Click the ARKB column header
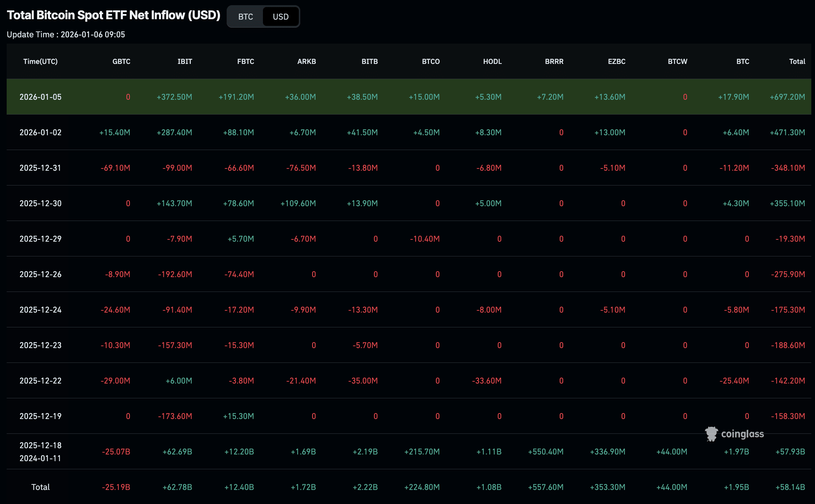The width and height of the screenshot is (815, 504). 307,61
